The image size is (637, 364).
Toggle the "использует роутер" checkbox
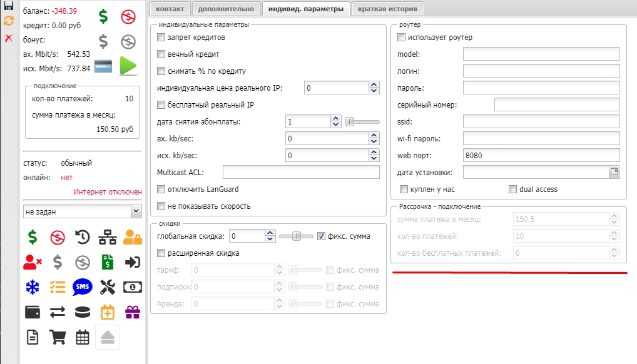pyautogui.click(x=402, y=38)
